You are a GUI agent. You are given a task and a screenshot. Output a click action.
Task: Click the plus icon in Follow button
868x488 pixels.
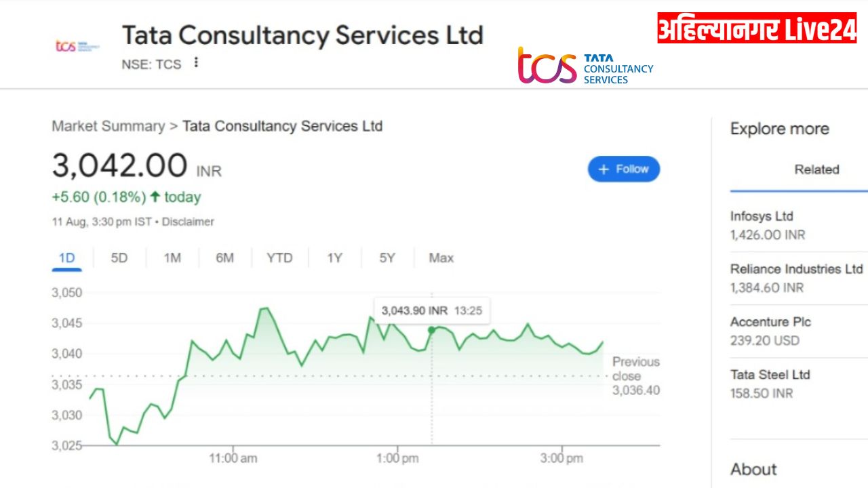(x=604, y=169)
